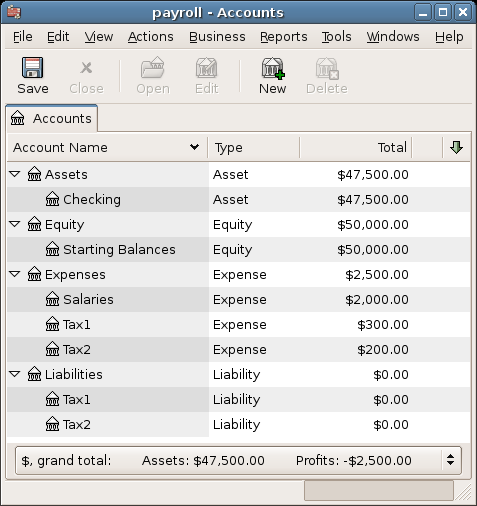Image resolution: width=477 pixels, height=506 pixels.
Task: Click the Assets account bank icon
Action: [34, 174]
